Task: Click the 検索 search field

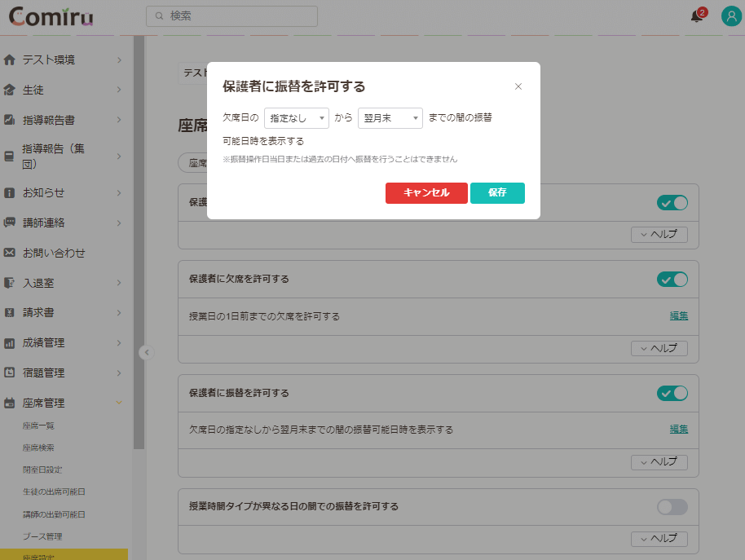Action: point(231,16)
